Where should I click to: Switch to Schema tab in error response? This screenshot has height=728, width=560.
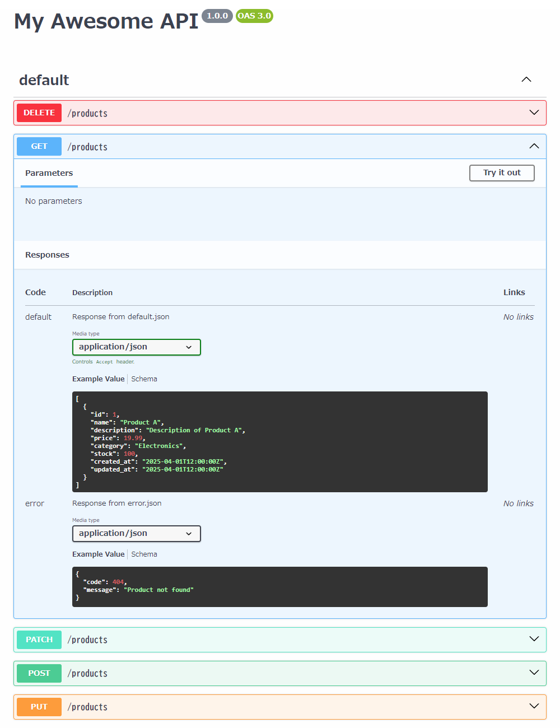point(144,554)
